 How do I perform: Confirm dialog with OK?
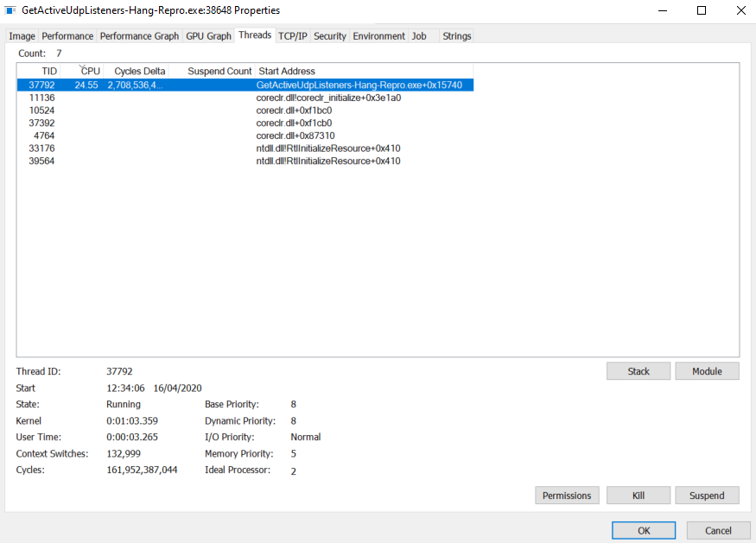[643, 530]
